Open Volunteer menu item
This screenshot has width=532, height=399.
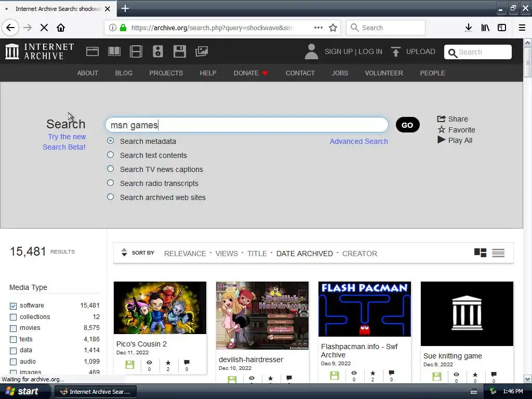(x=384, y=73)
